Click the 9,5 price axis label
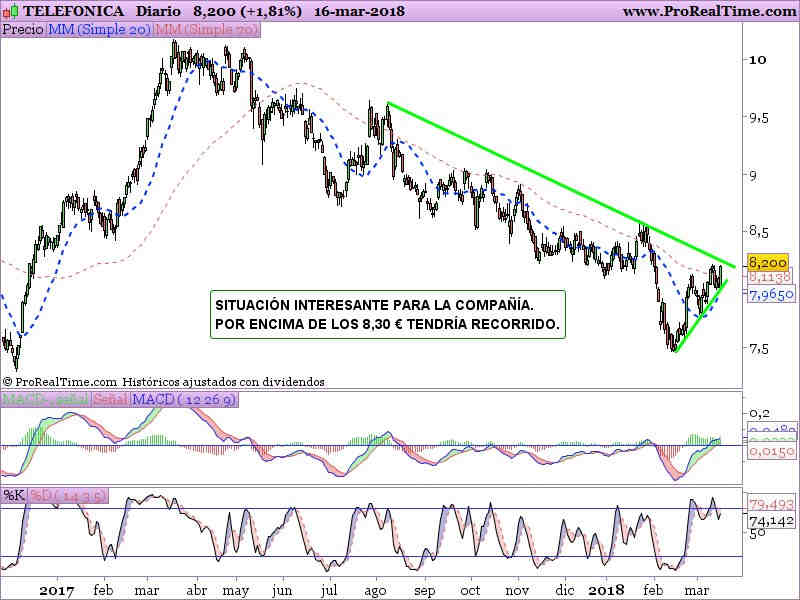 (758, 118)
